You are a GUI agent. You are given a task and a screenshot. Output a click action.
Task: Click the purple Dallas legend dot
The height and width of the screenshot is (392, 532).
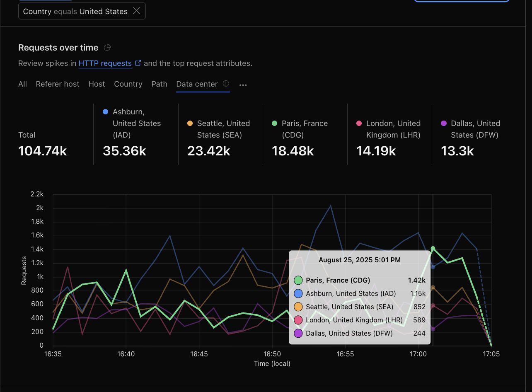[443, 123]
